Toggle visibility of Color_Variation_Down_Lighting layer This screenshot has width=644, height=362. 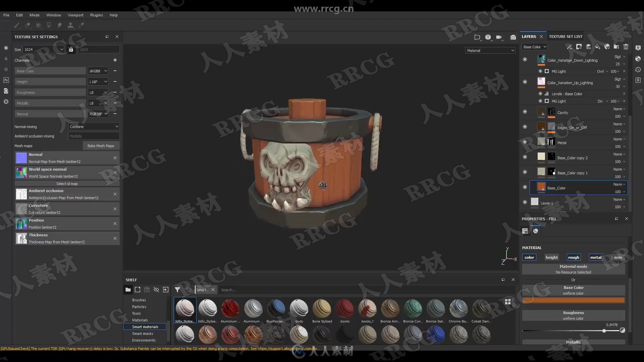coord(525,59)
